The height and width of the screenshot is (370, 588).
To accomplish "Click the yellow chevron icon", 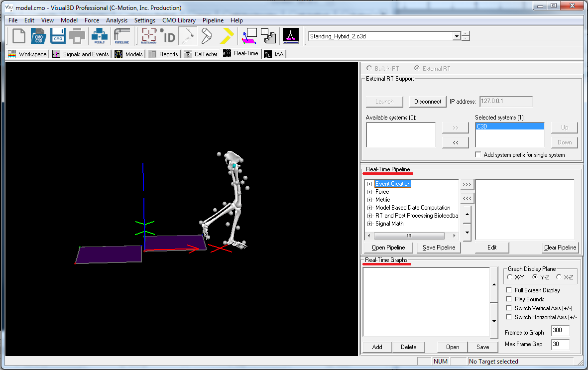I will tap(227, 36).
